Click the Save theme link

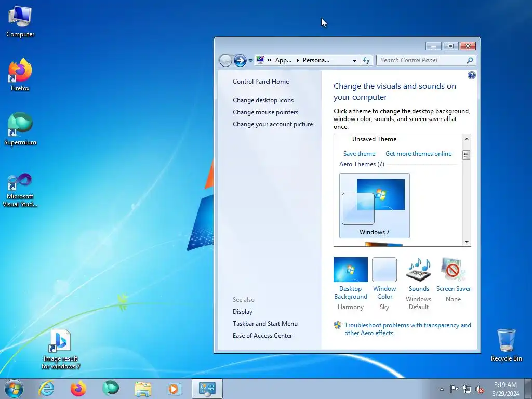point(360,154)
